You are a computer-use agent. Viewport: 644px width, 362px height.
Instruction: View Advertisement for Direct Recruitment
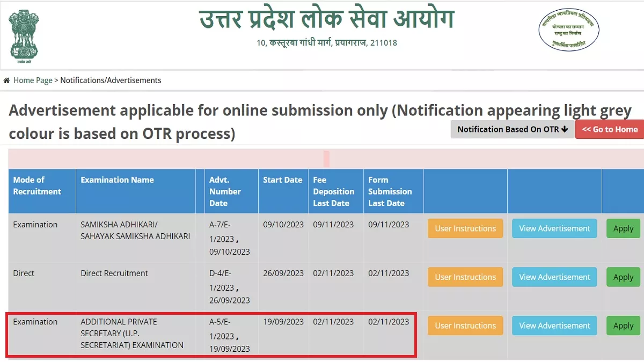[x=554, y=277]
